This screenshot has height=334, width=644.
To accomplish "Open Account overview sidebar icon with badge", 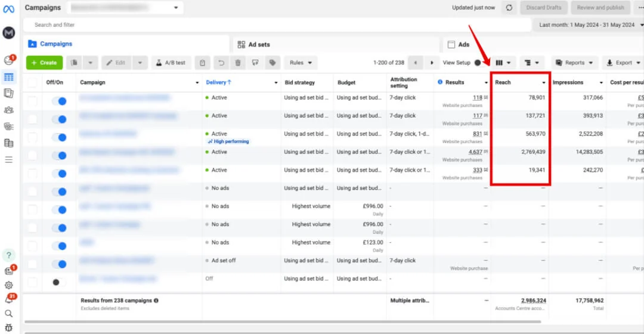I will coord(8,60).
